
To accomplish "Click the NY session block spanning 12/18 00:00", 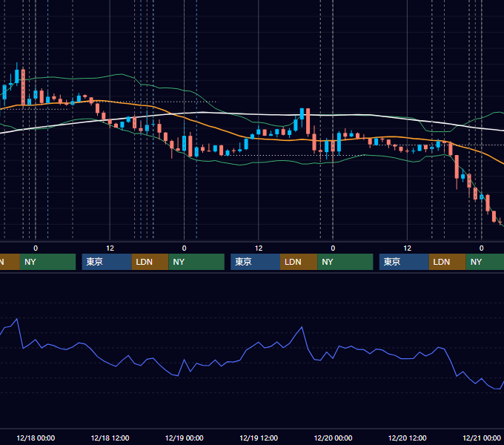I will click(47, 262).
